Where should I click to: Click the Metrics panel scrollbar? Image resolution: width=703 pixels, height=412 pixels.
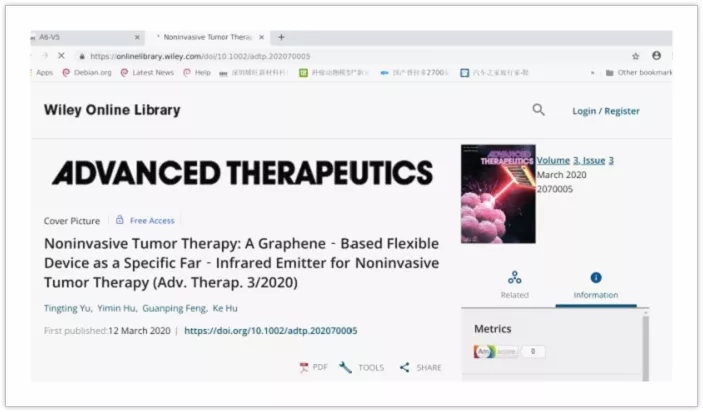click(645, 347)
